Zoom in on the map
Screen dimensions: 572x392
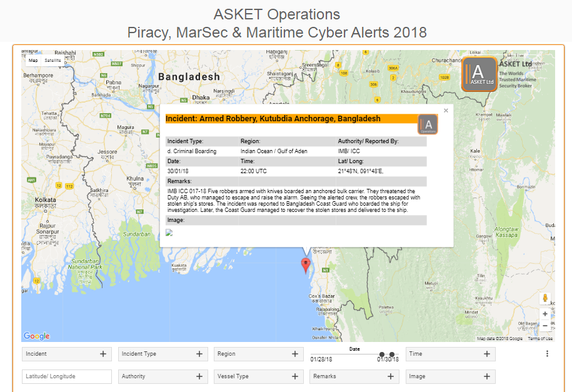pos(545,314)
